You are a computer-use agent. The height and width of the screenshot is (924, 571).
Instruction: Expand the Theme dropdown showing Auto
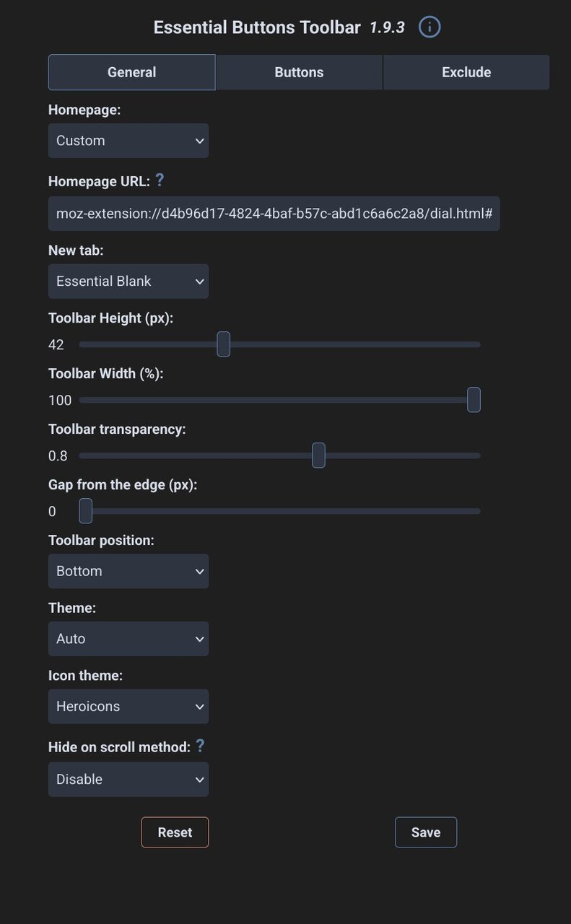128,639
